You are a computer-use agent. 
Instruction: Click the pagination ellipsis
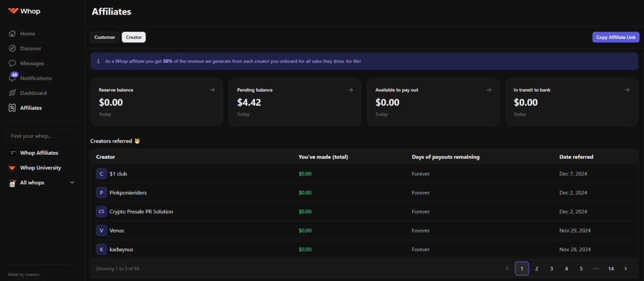596,269
